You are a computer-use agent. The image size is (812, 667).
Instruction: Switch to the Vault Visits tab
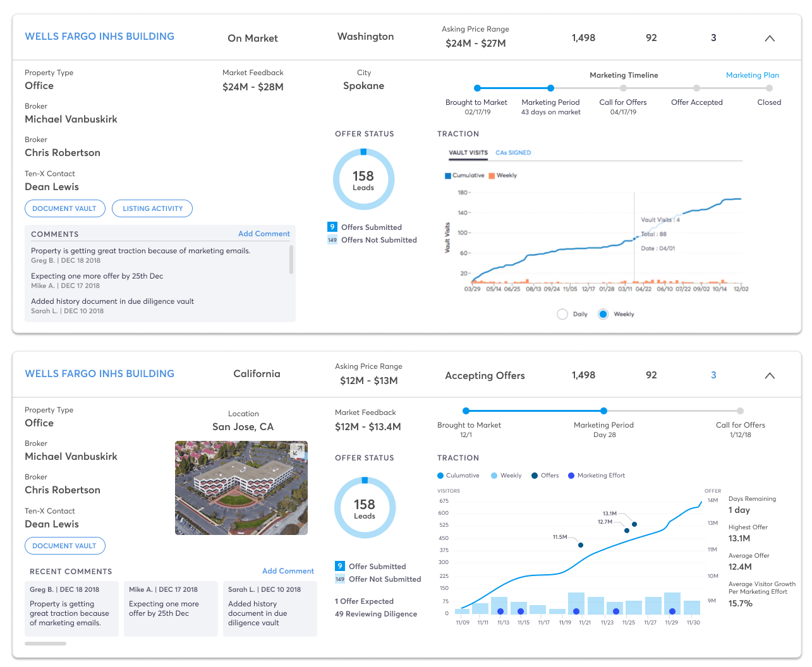[x=468, y=153]
